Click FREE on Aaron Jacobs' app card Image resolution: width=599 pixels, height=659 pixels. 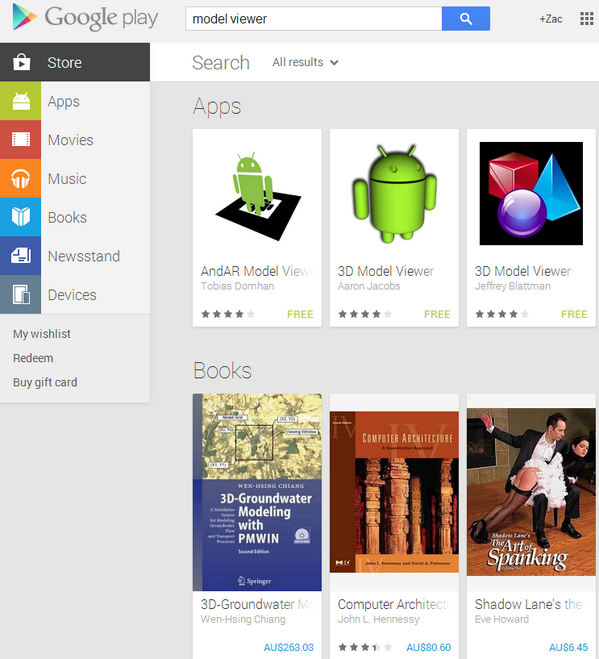coord(437,314)
